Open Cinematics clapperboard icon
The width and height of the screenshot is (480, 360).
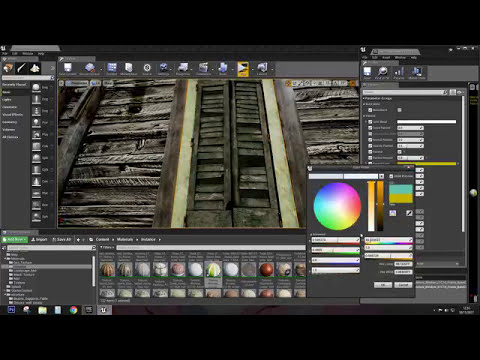[x=203, y=69]
